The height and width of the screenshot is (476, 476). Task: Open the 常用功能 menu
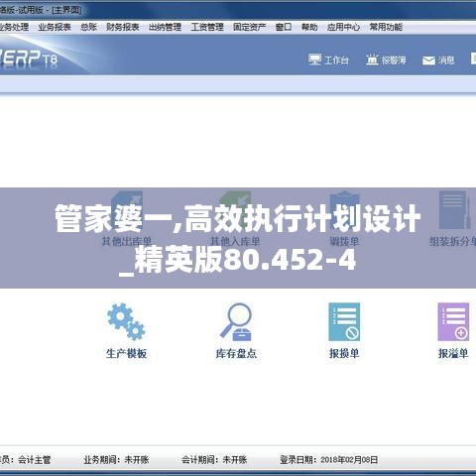386,27
